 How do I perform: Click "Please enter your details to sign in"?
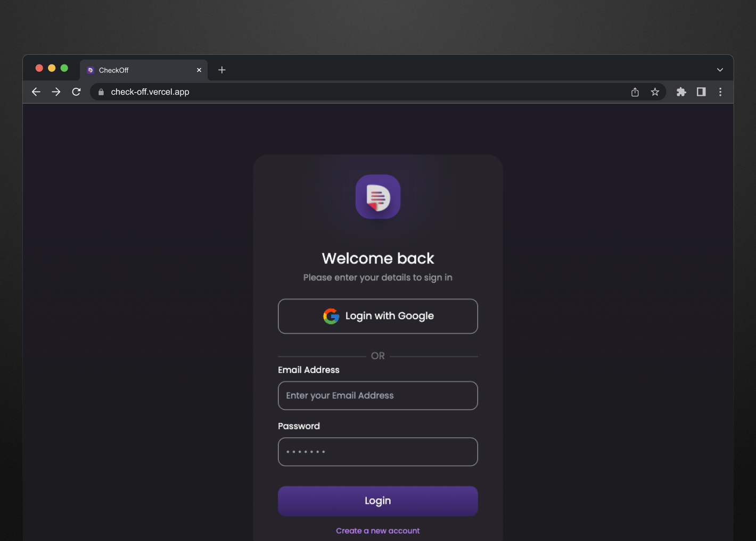pyautogui.click(x=378, y=277)
